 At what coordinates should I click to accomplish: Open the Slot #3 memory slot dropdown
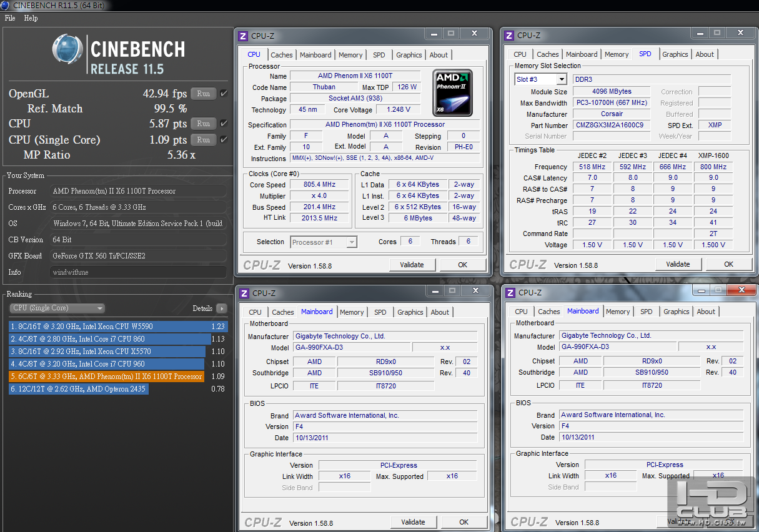pos(541,79)
